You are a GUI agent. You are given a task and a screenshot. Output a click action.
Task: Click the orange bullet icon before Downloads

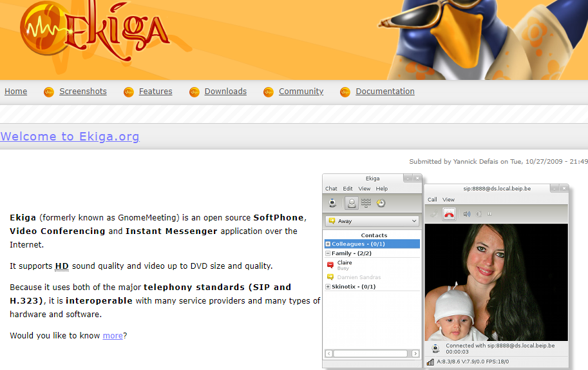(x=194, y=92)
